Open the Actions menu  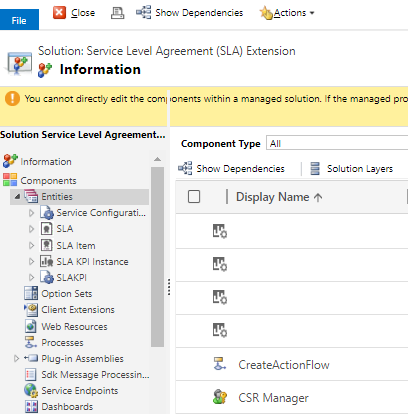point(287,13)
